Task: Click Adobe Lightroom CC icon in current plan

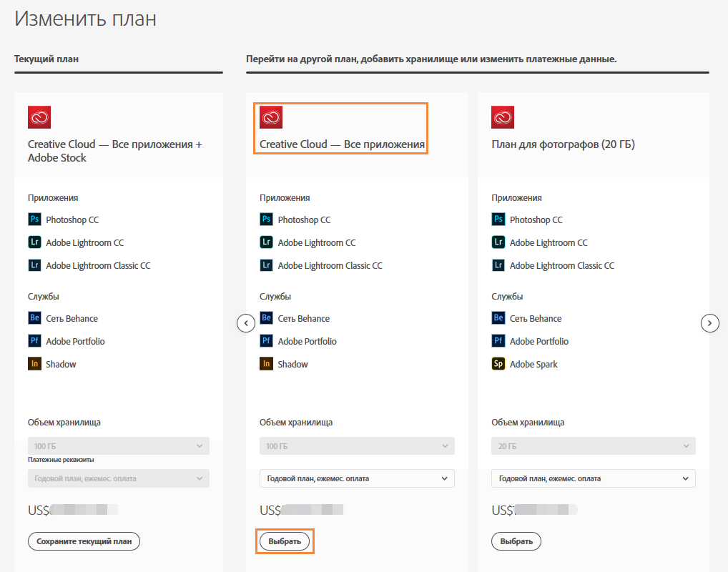Action: click(x=34, y=242)
